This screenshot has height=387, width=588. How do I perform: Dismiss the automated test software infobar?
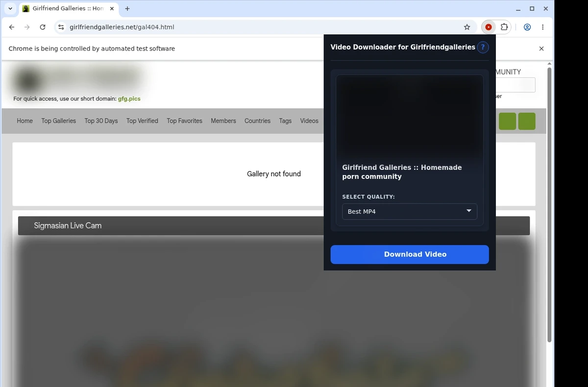tap(541, 48)
